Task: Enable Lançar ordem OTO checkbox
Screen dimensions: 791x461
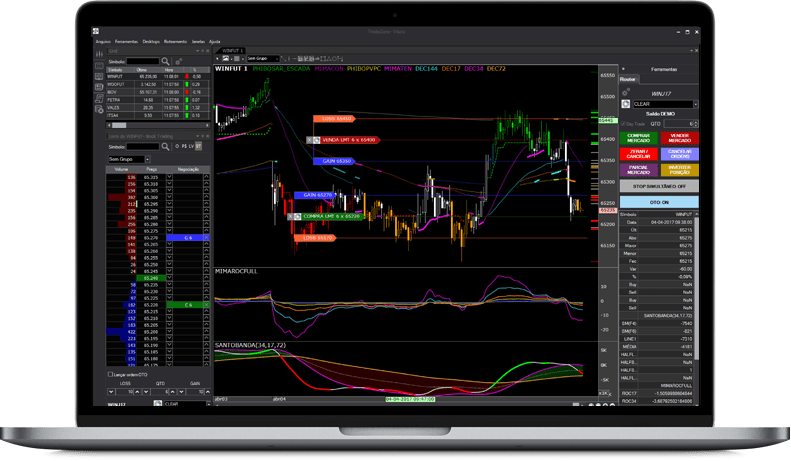Action: 109,374
